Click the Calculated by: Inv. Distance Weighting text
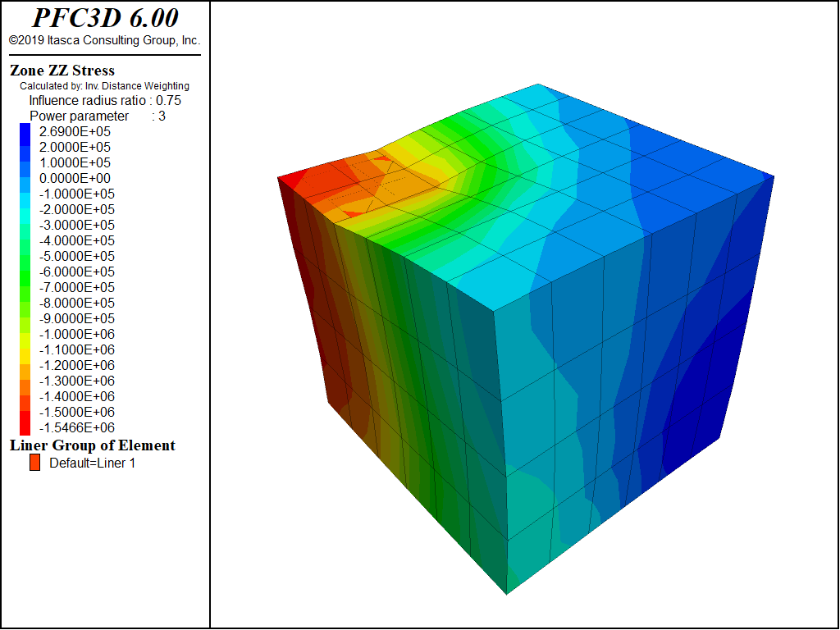This screenshot has height=630, width=840. tap(104, 85)
